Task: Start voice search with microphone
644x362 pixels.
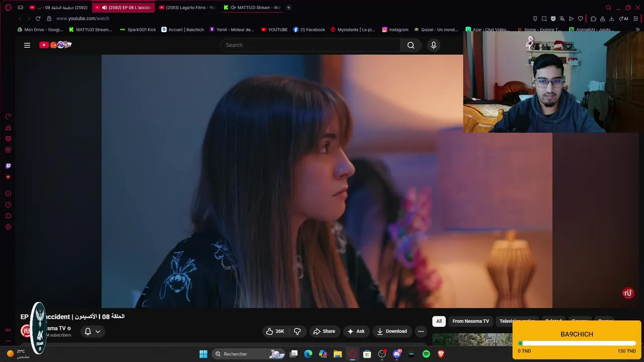Action: [x=434, y=45]
